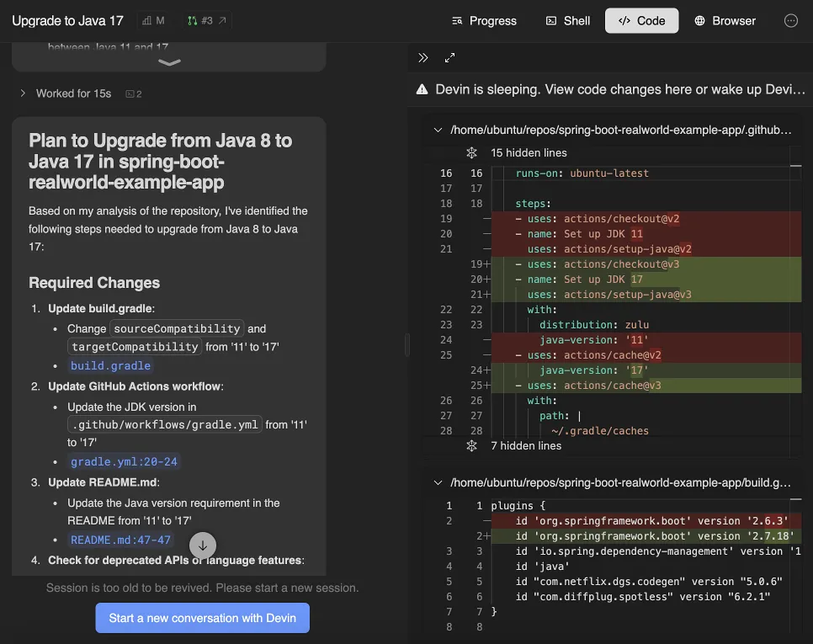Click line with 'com.netflix.dgs.codegen' plugin
The image size is (813, 644).
pyautogui.click(x=646, y=582)
